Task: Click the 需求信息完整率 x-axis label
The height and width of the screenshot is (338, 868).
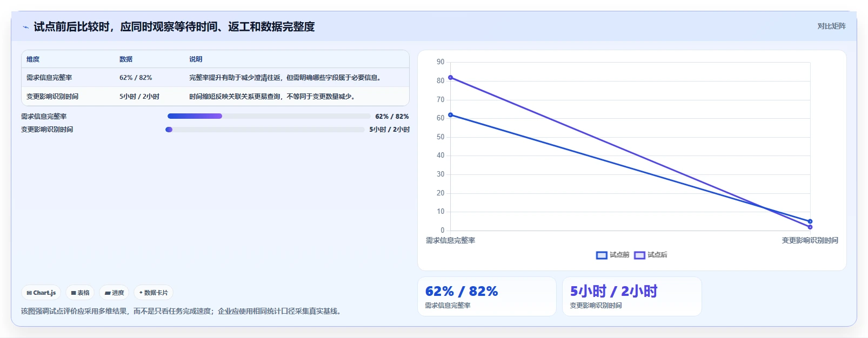Action: [x=450, y=240]
